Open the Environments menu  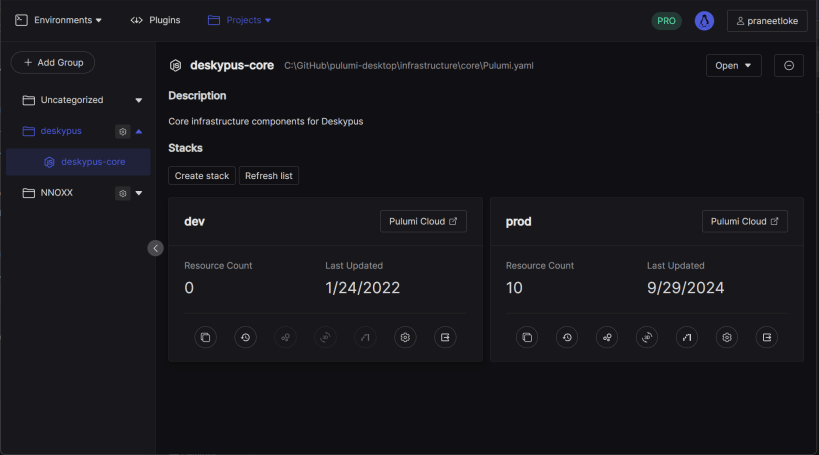point(59,20)
